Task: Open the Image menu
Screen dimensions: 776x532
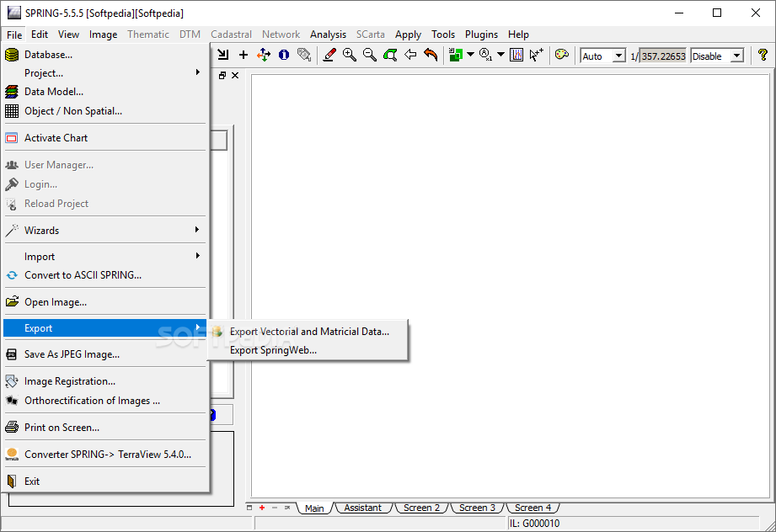Action: pyautogui.click(x=103, y=35)
